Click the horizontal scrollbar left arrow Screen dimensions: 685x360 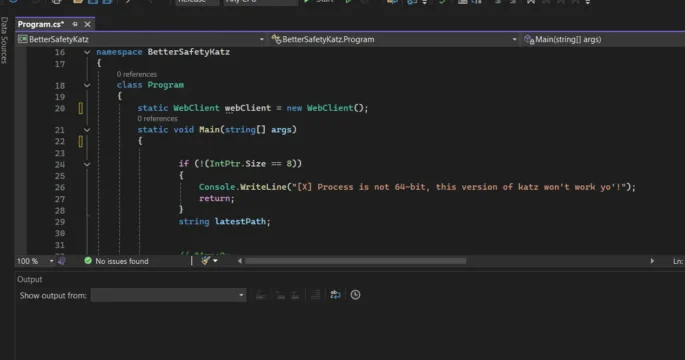pyautogui.click(x=239, y=261)
